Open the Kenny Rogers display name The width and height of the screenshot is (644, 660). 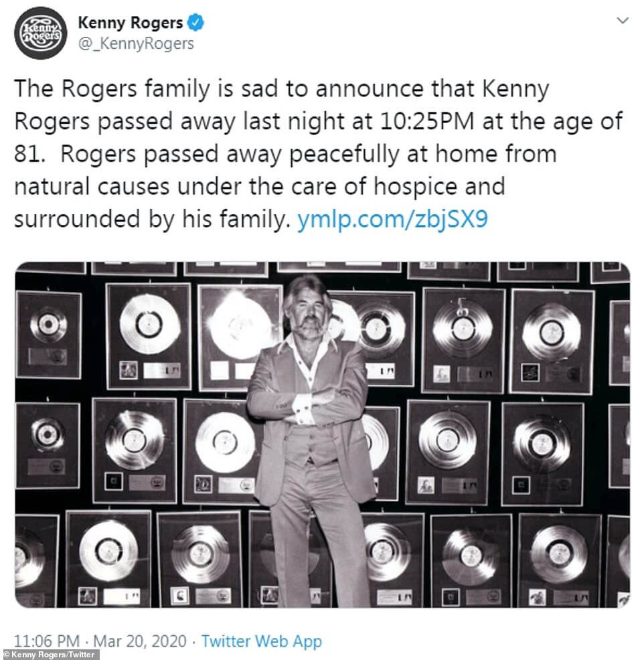[x=131, y=22]
